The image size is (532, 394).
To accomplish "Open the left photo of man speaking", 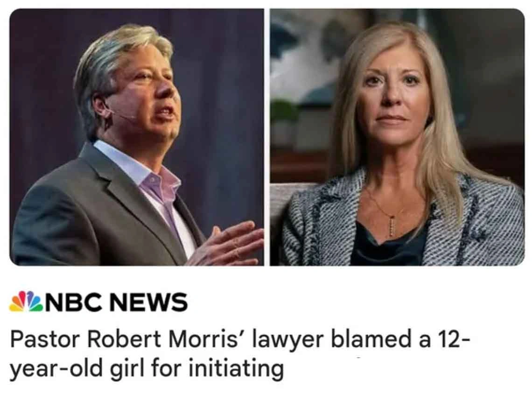I will [137, 137].
